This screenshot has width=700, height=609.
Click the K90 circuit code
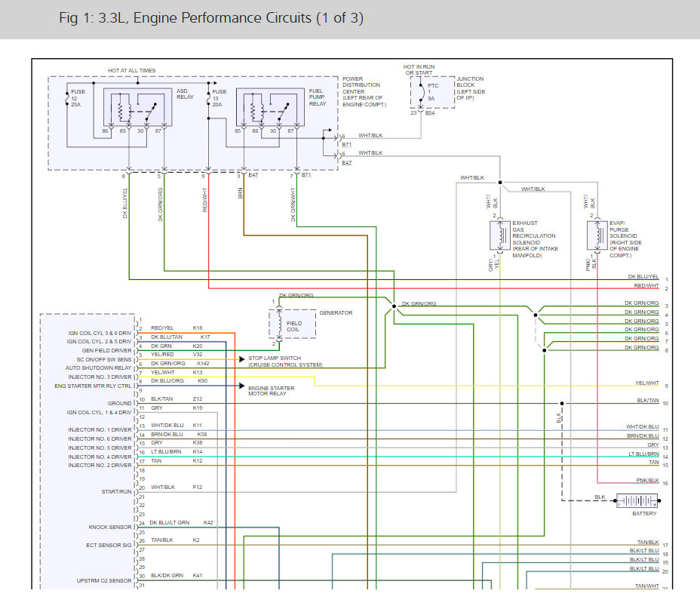(203, 381)
